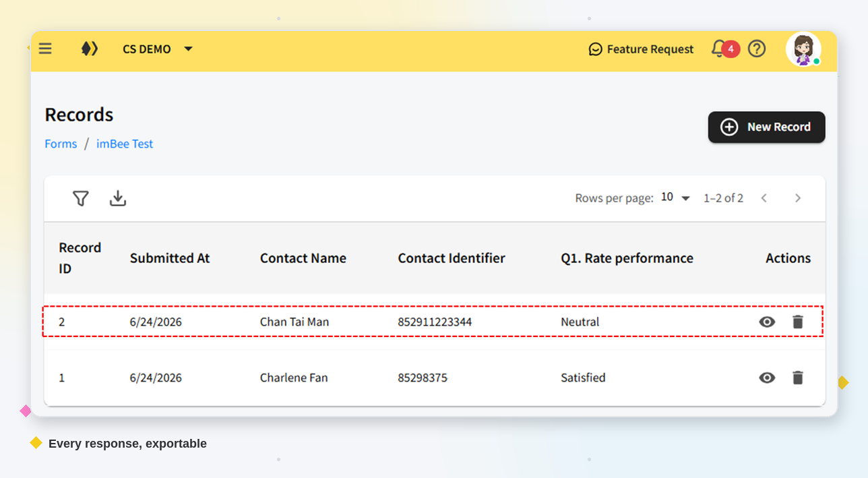Click the 1–2 of 2 pagination text

click(x=724, y=198)
